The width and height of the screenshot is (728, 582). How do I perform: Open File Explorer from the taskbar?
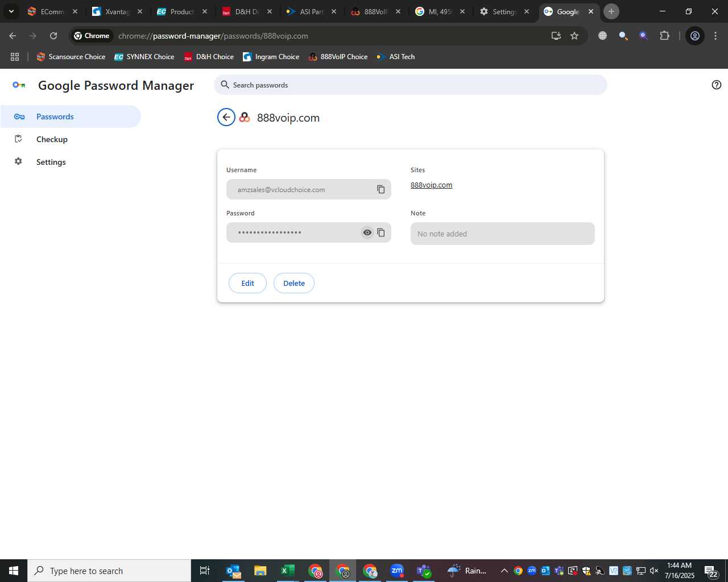tap(260, 571)
